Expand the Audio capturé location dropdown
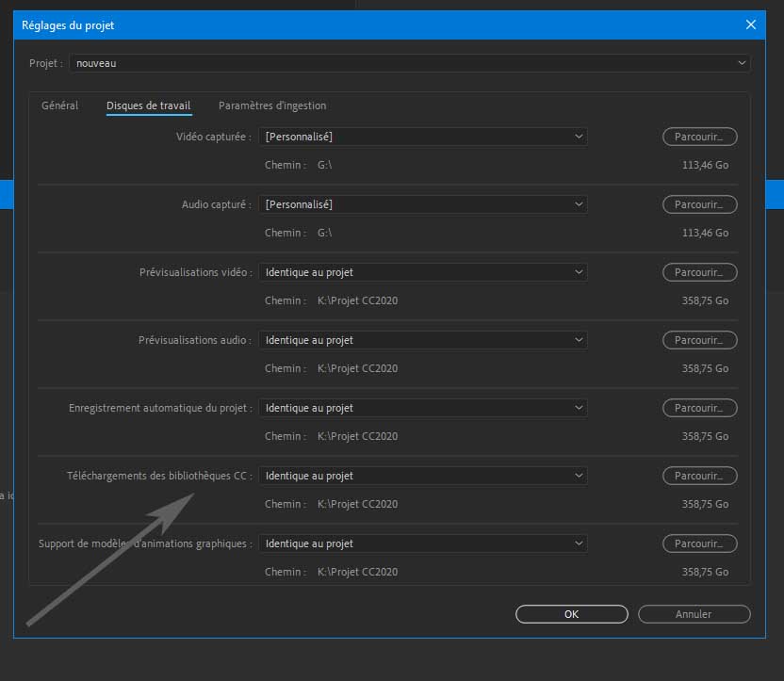 (x=423, y=204)
